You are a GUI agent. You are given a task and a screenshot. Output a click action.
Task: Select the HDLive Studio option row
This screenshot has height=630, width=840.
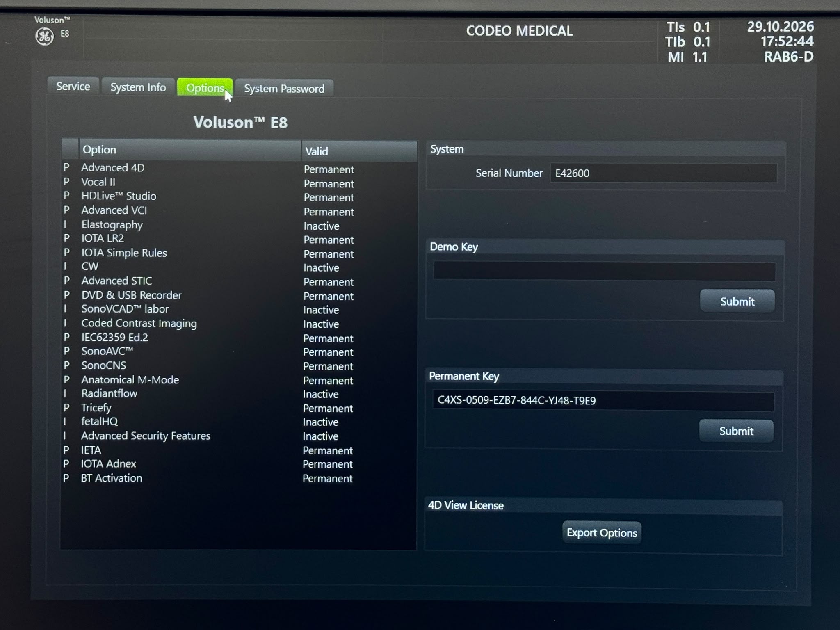click(x=239, y=196)
